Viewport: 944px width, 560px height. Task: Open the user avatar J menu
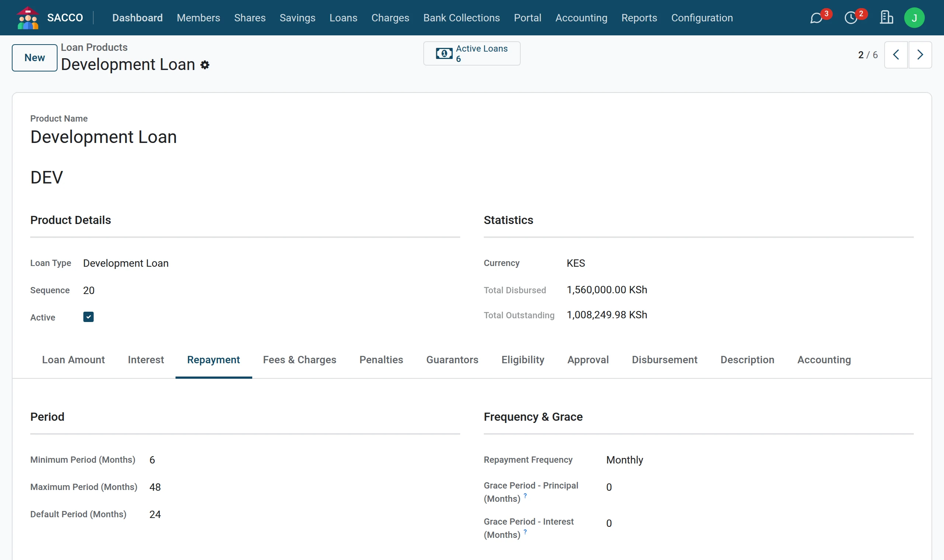pyautogui.click(x=914, y=18)
